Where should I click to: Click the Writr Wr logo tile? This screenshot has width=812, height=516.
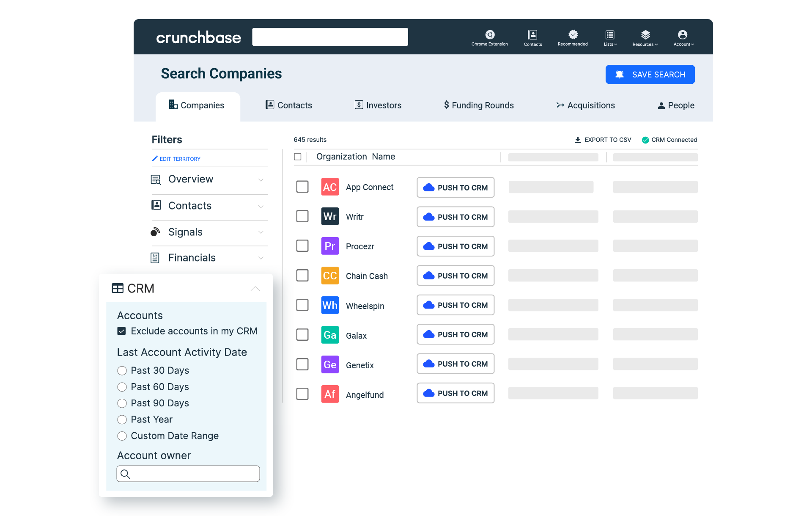coord(330,216)
